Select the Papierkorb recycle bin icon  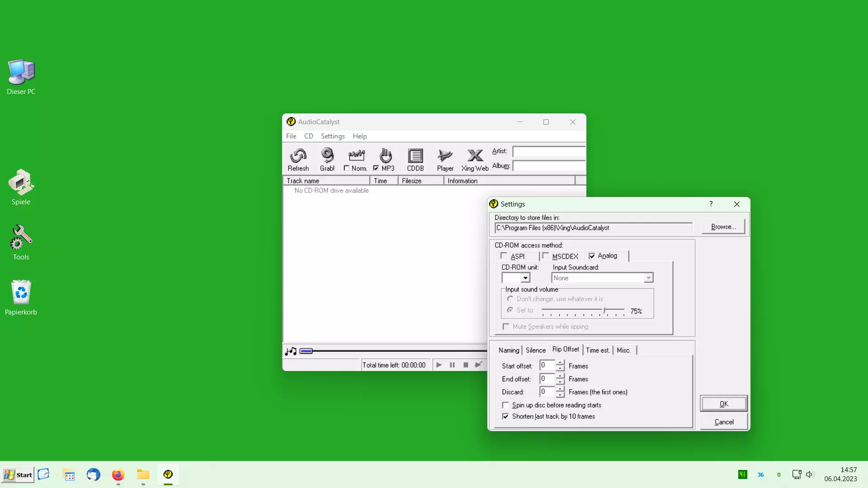coord(21,298)
